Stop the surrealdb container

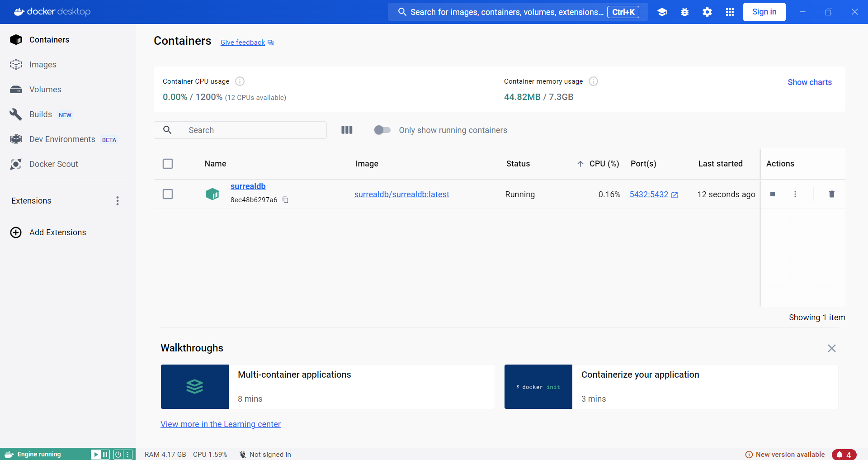point(773,194)
